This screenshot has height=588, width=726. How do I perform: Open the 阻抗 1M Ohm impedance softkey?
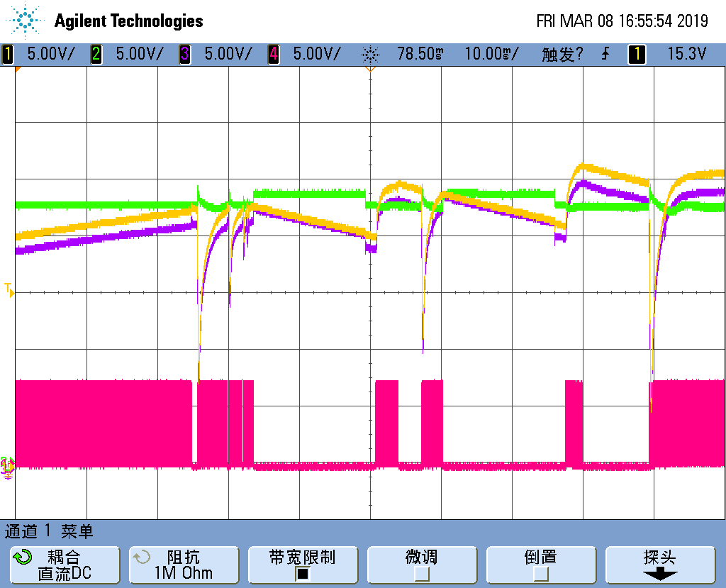tap(184, 565)
